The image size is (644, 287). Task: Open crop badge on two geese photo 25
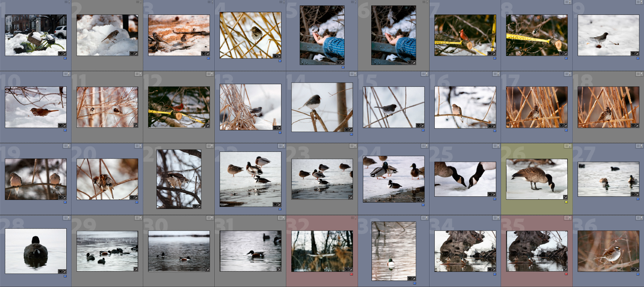[x=490, y=194]
